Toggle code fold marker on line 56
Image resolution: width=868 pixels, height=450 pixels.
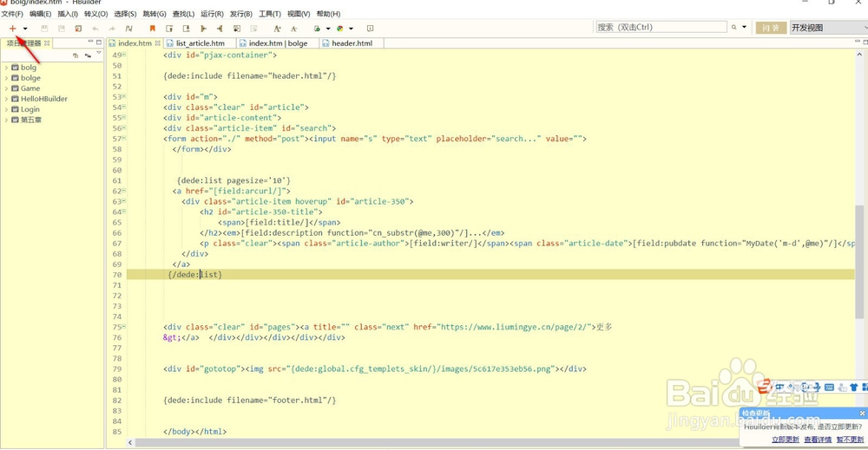click(124, 127)
